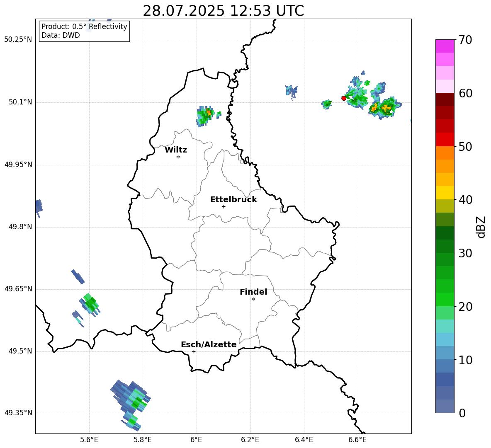
Task: Click the 70 tick on colorbar
Action: (465, 40)
